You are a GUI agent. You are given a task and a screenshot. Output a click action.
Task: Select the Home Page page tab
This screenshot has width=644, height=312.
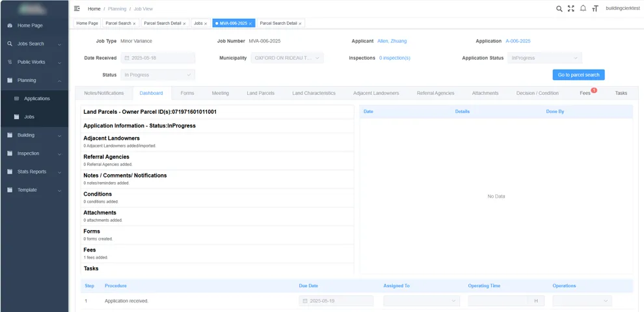pos(87,23)
